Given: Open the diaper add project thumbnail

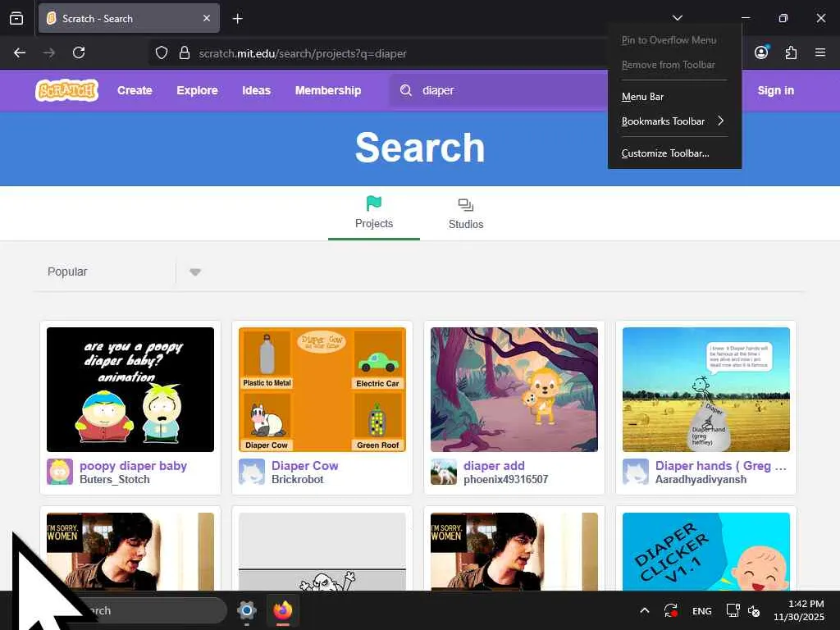Looking at the screenshot, I should [514, 390].
